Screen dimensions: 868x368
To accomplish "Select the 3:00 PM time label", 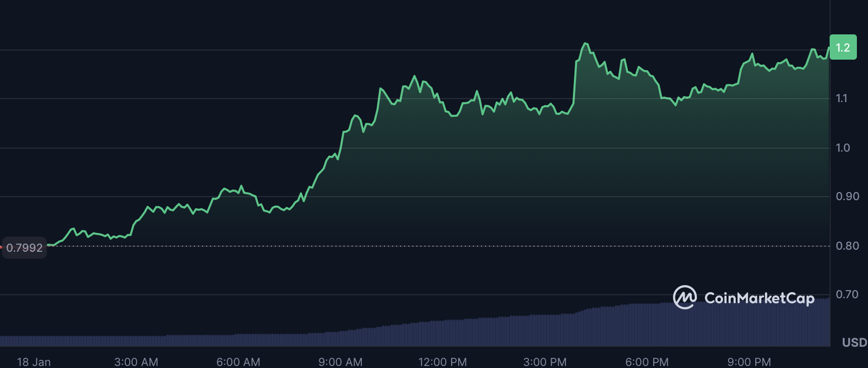I will [545, 362].
